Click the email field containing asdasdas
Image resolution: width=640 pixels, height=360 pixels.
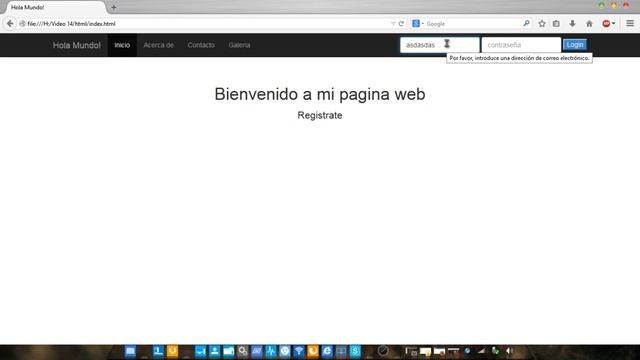tap(440, 45)
